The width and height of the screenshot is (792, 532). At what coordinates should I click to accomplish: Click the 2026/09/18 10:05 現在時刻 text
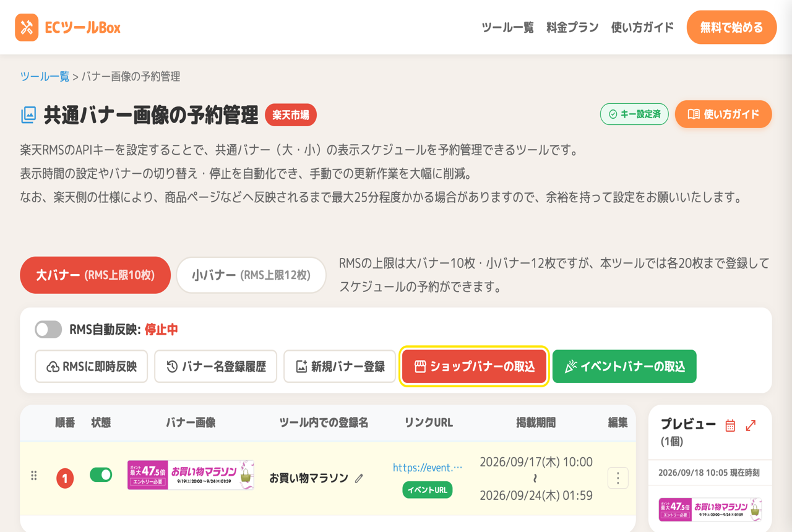[x=709, y=473]
